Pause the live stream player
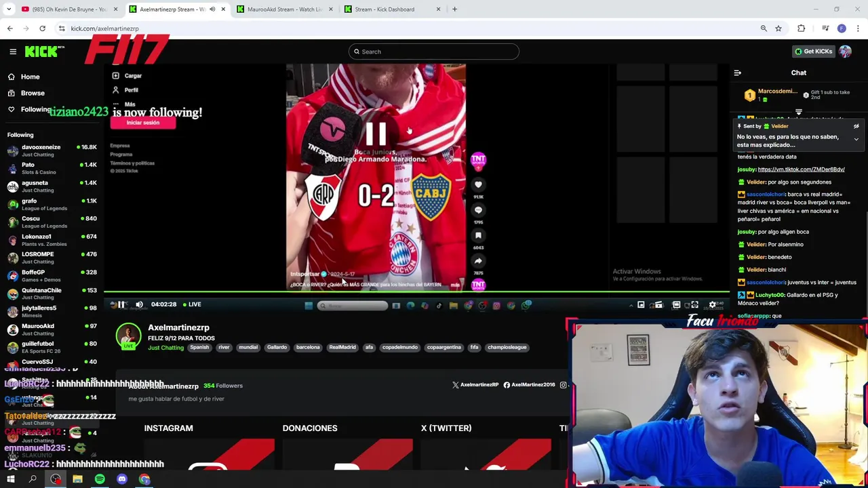Viewport: 868px width, 488px height. [x=121, y=304]
